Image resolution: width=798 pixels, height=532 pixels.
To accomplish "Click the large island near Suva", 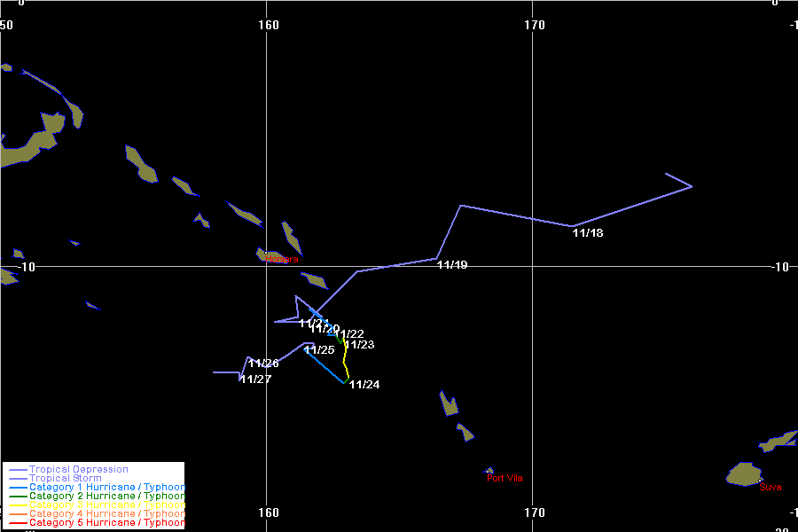I will click(744, 474).
